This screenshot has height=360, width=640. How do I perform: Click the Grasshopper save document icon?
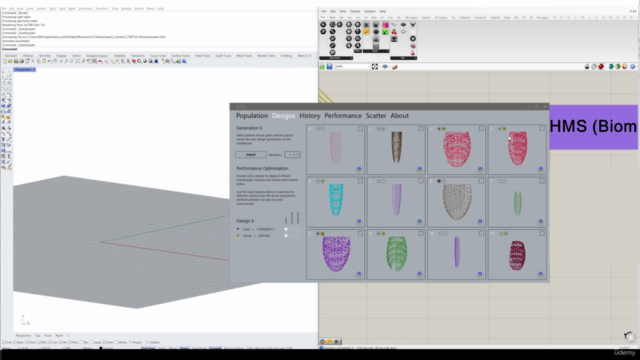point(329,67)
